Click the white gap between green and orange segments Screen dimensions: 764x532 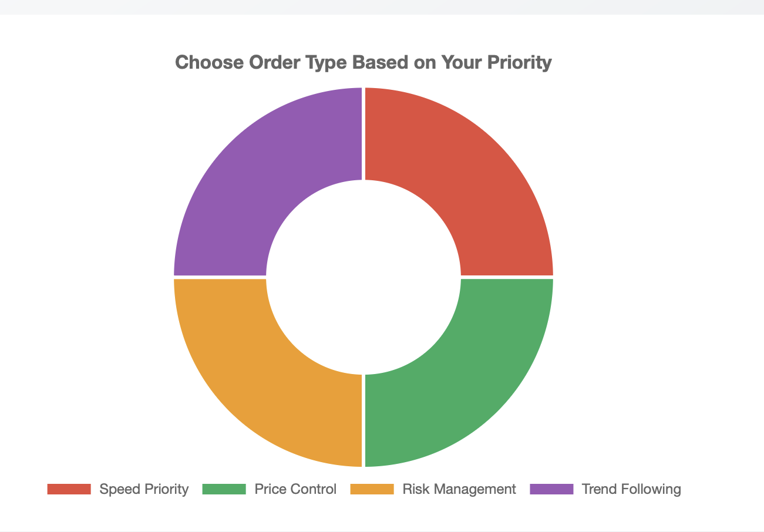[364, 420]
